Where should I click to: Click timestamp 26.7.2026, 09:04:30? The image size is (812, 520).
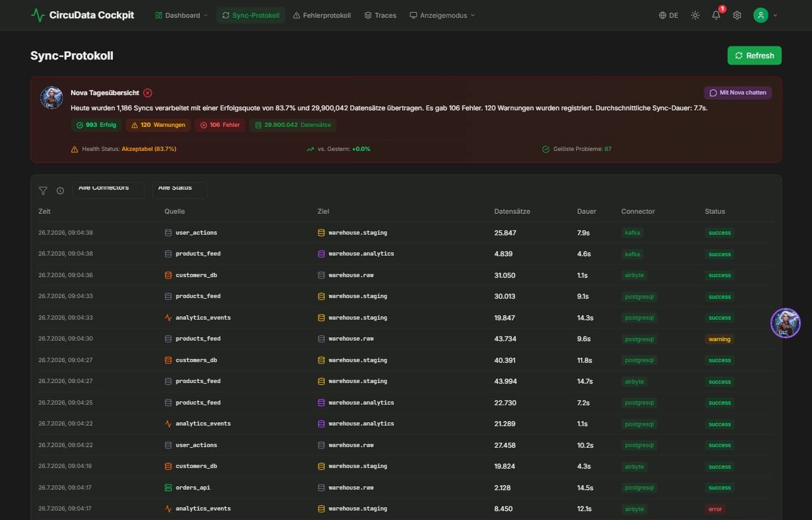point(65,339)
